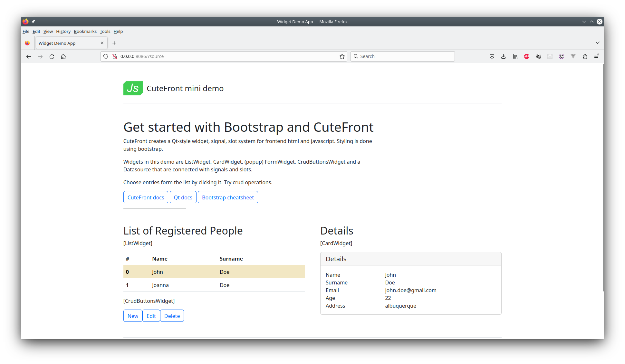625x364 pixels.
Task: Open the Qt docs link
Action: 183,197
